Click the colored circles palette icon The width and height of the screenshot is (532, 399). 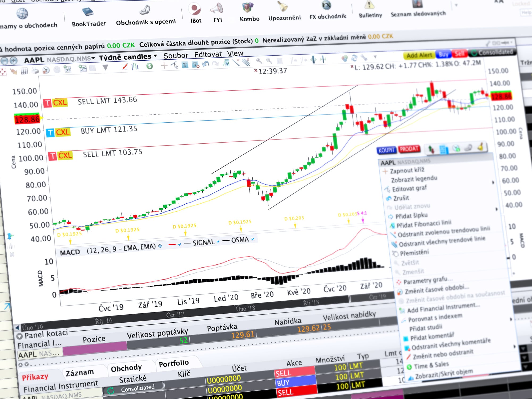pos(344,58)
